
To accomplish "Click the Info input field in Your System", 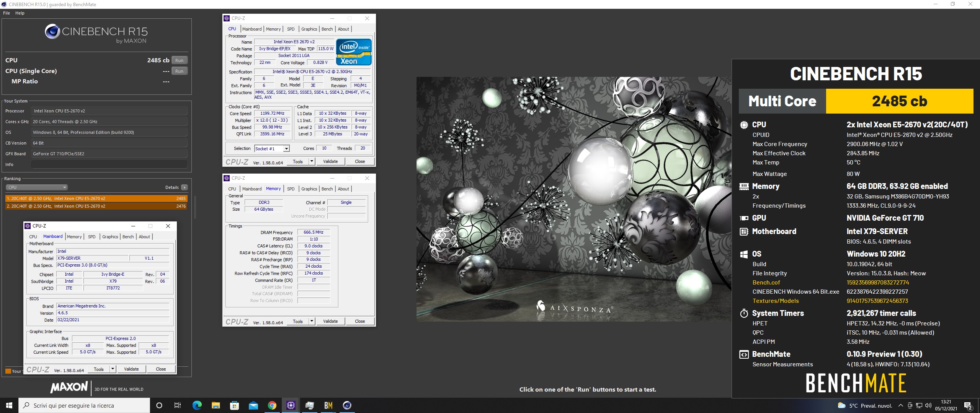I will pos(109,164).
